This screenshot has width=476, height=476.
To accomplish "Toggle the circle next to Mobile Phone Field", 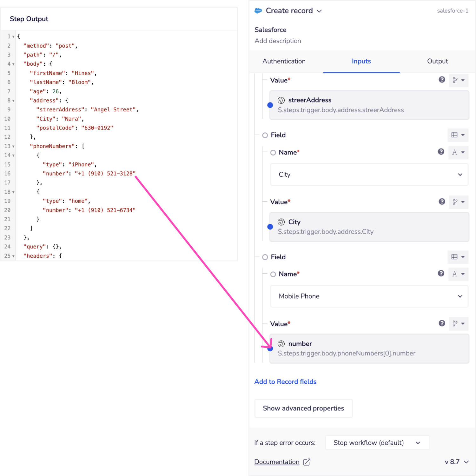I will point(265,257).
